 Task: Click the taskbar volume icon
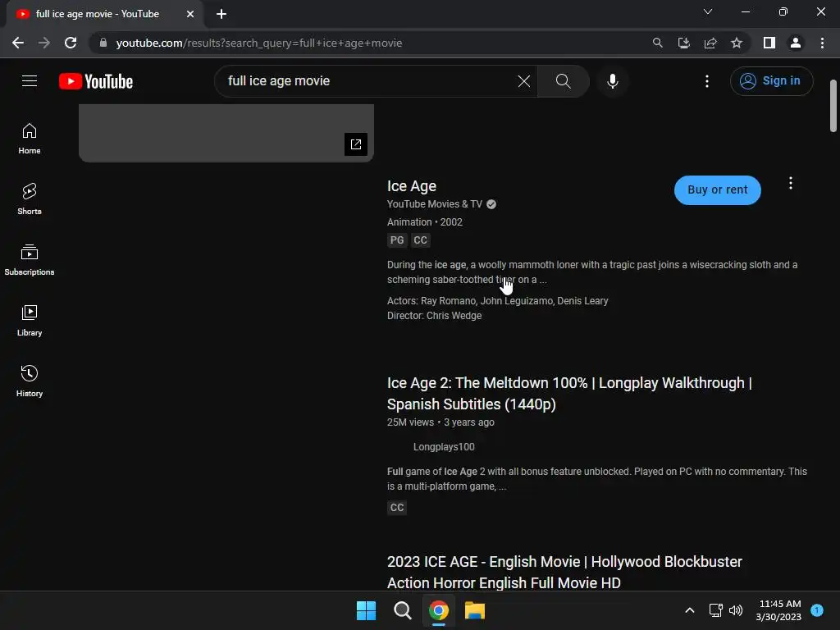(736, 610)
